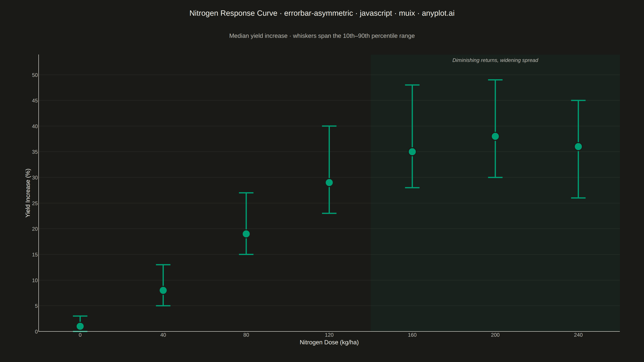
Task: Click the lower whisker cap at 160 kg/ha
Action: pyautogui.click(x=412, y=188)
